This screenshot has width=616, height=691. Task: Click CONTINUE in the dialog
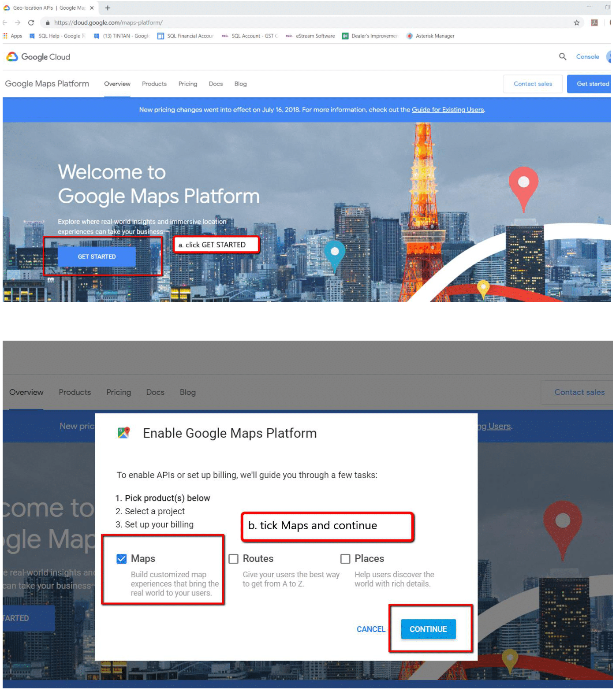pyautogui.click(x=428, y=629)
